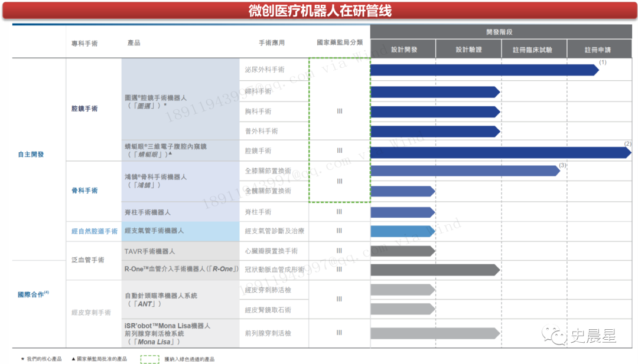Click the title 微创医疗机器人在研管线
Screen dimensions: 638x364
click(320, 11)
